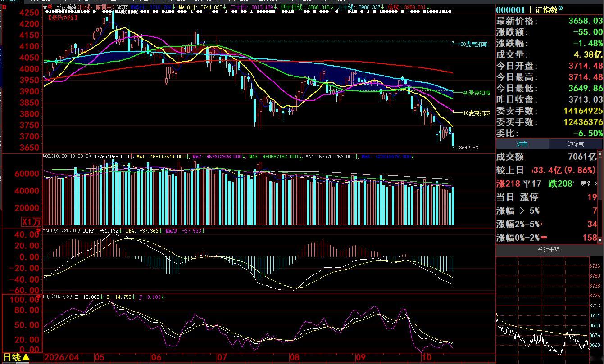Viewport: 604px width, 364px height.
Task: Click the 分时走势 panel header
Action: pyautogui.click(x=549, y=250)
